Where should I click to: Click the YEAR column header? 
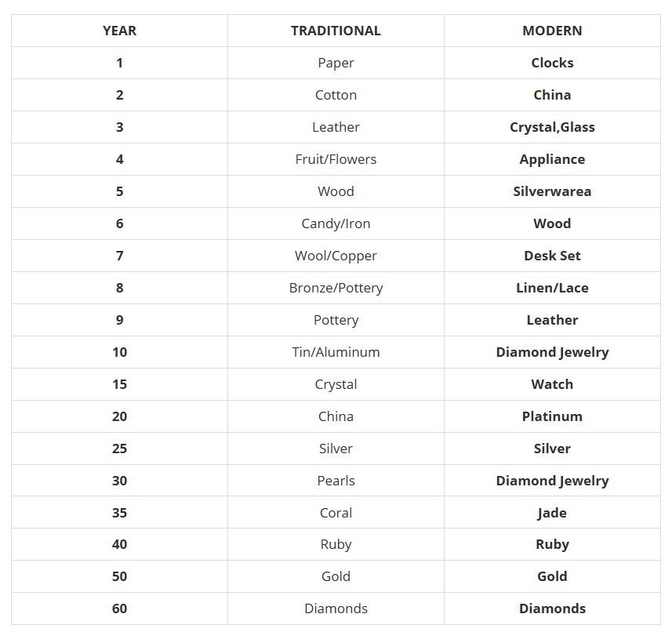(x=119, y=31)
